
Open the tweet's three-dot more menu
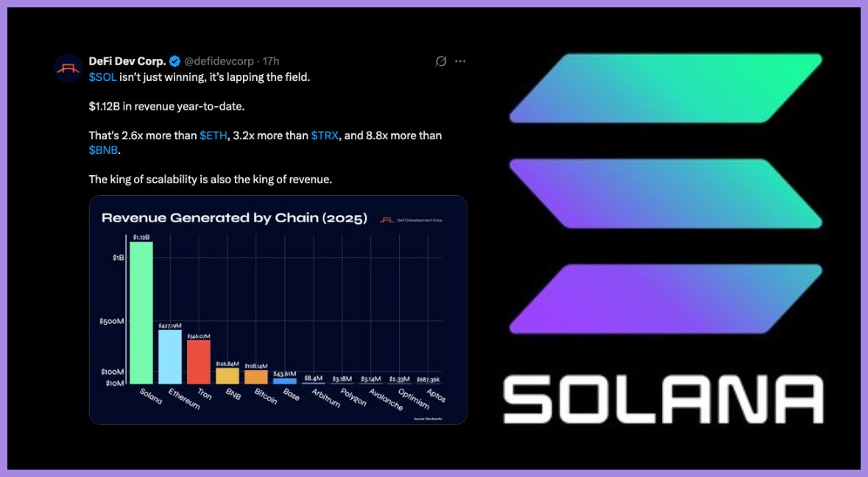pos(460,61)
